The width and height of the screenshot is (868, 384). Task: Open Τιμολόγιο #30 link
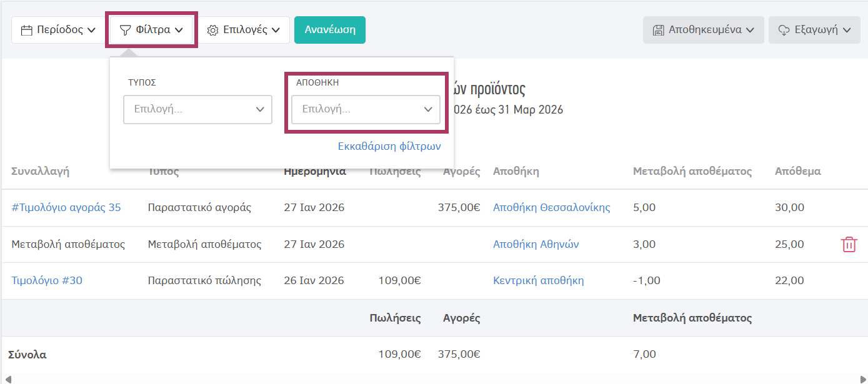47,280
